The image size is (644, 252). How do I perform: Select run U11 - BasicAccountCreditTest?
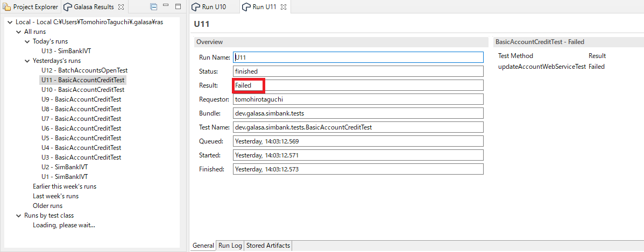83,80
